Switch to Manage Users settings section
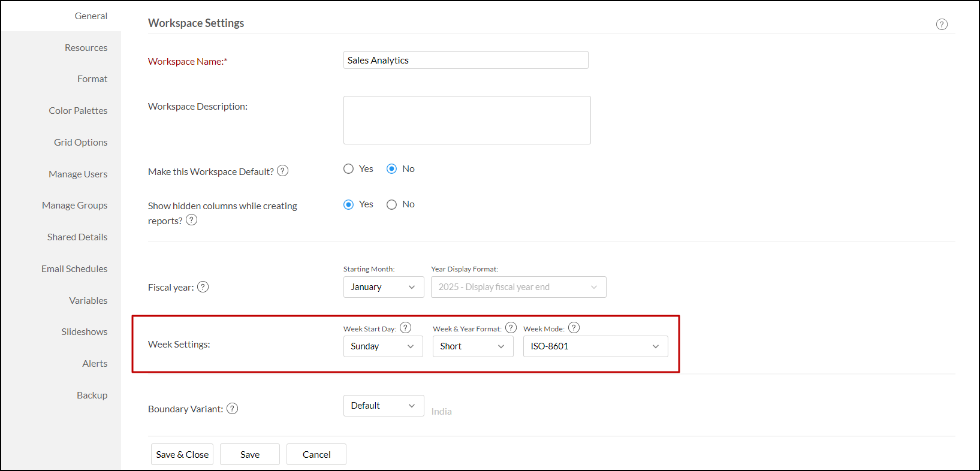Image resolution: width=980 pixels, height=471 pixels. point(78,174)
